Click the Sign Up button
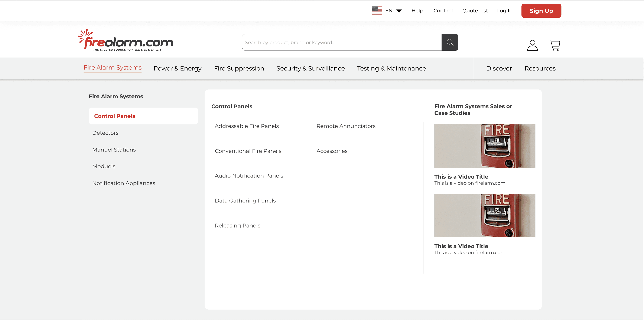Image resolution: width=644 pixels, height=320 pixels. [x=541, y=11]
